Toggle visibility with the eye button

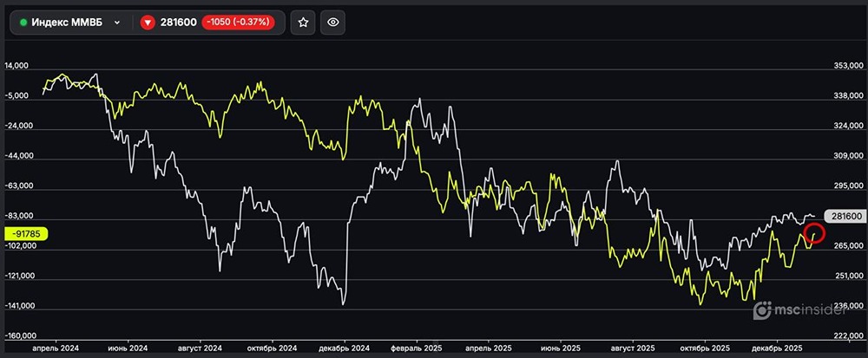[x=332, y=23]
